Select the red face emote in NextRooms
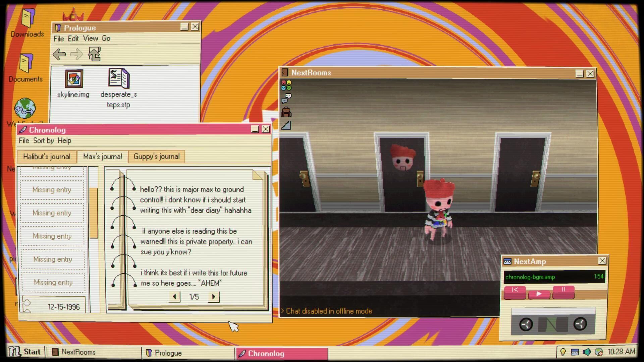 (283, 82)
